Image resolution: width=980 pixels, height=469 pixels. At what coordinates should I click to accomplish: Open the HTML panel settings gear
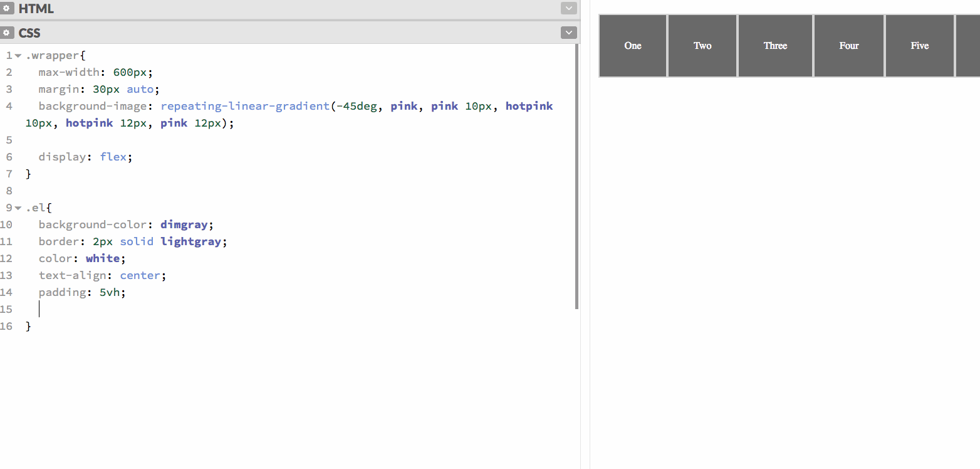pos(8,9)
